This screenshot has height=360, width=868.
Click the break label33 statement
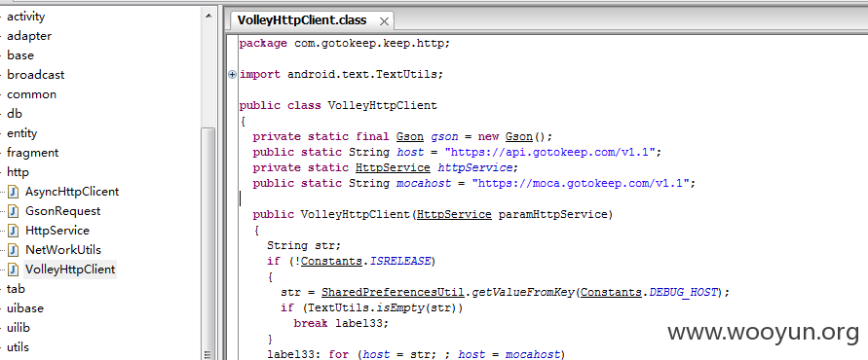(342, 323)
